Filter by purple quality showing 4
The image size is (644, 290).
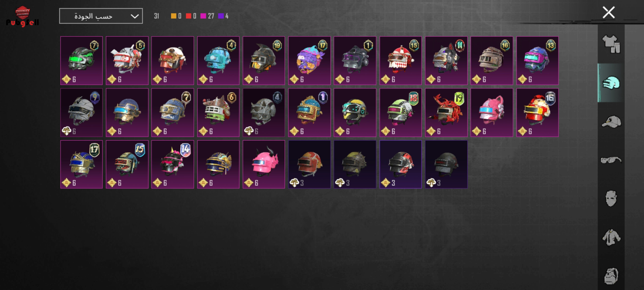click(223, 16)
